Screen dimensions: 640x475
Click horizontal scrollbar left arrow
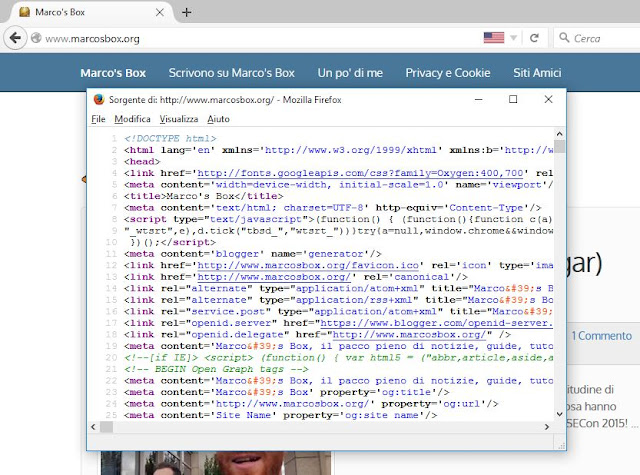[x=93, y=427]
